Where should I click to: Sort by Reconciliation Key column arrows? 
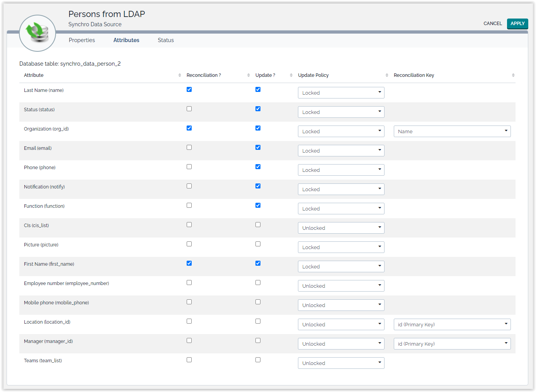pyautogui.click(x=513, y=75)
